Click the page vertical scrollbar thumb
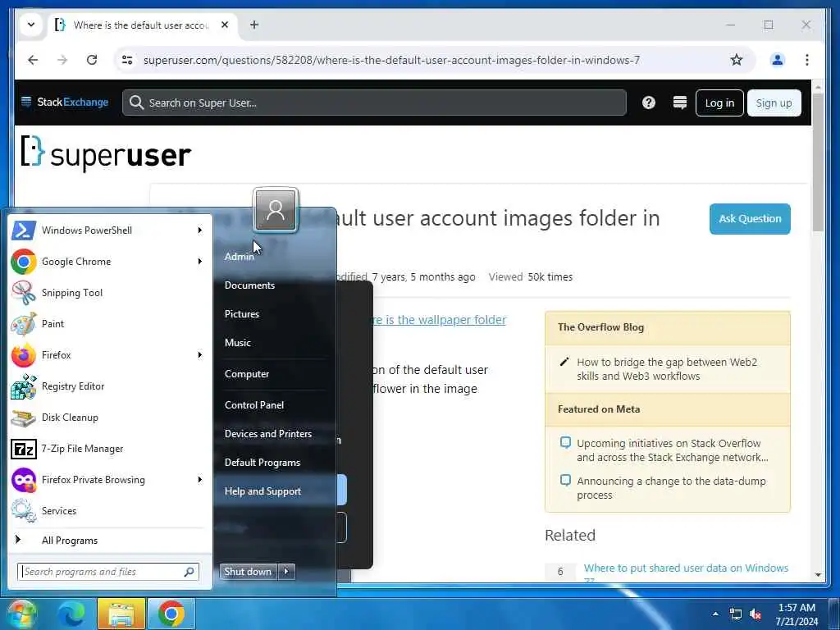This screenshot has width=840, height=630. point(818,162)
